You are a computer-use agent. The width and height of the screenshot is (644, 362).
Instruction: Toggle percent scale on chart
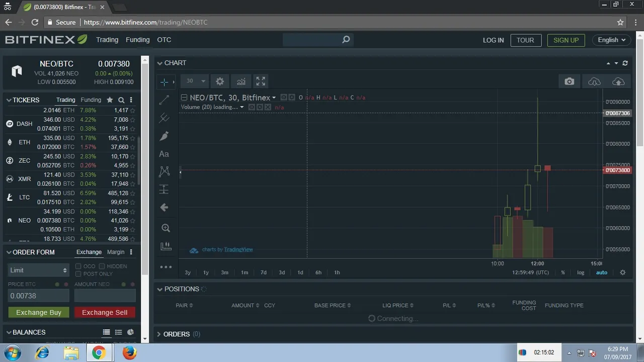click(563, 273)
